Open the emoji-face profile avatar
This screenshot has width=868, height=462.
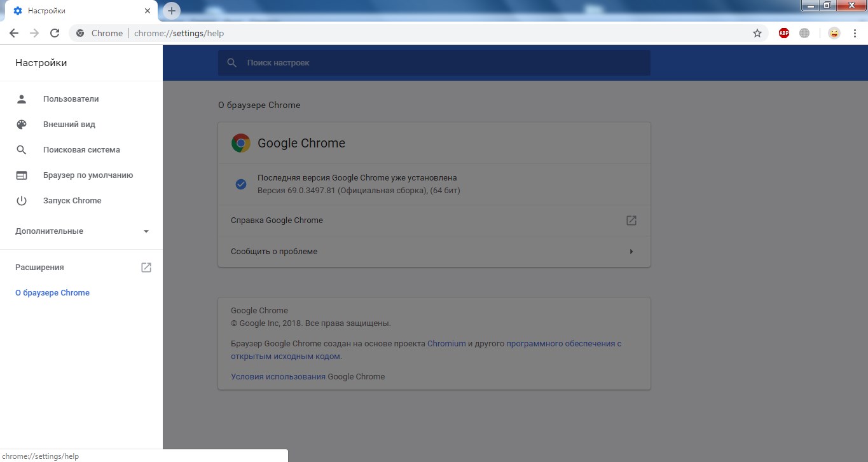(834, 33)
